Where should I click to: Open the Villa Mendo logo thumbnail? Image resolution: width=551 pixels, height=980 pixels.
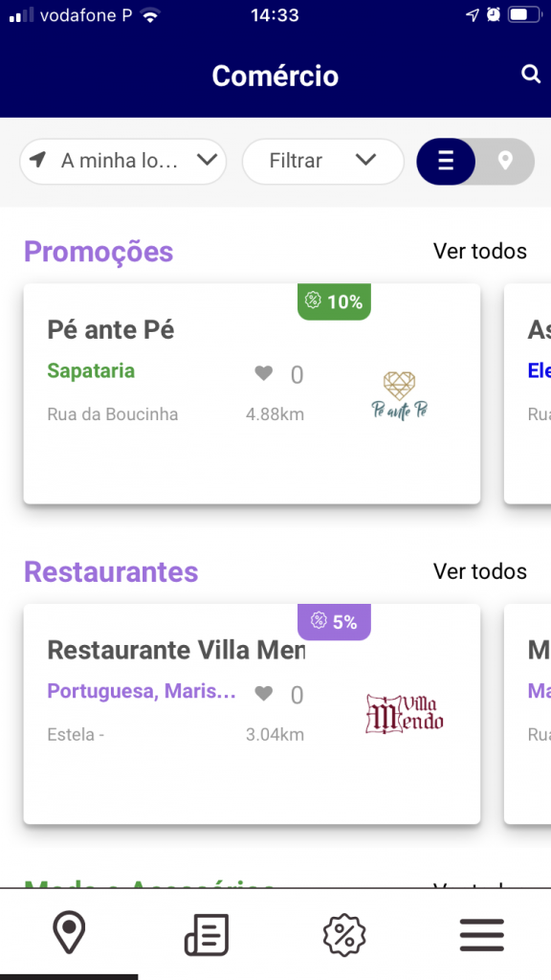405,713
